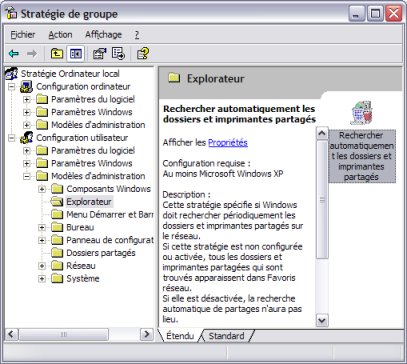Expand Paramètres du logiciel under Configuration ordinateur
Image resolution: width=407 pixels, height=364 pixels.
pyautogui.click(x=27, y=99)
